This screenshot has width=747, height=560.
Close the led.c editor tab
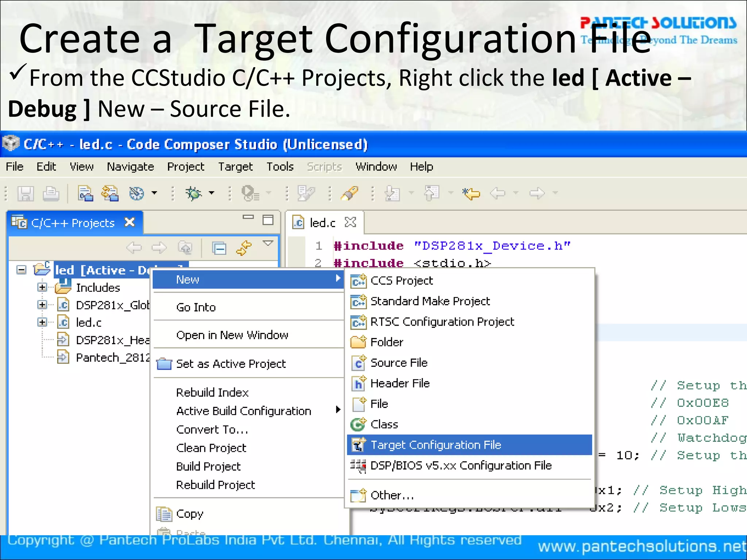(x=350, y=222)
